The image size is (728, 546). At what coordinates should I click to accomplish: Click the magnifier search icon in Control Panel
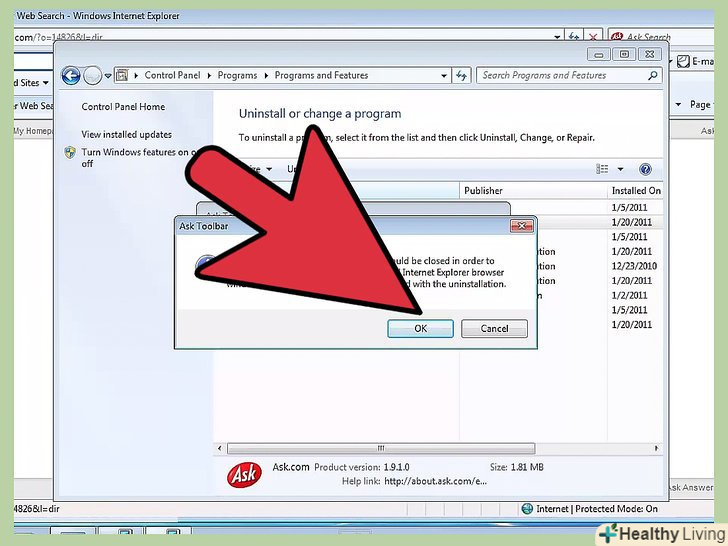point(653,75)
